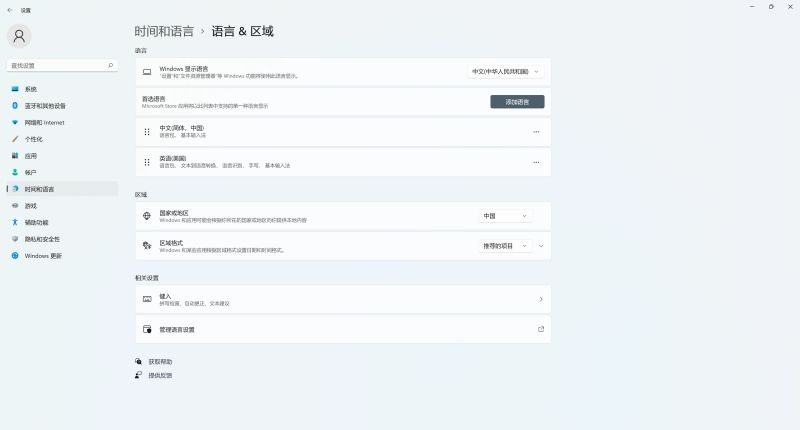Open the Windows 显示语言 dropdown 中文(中华人民共和国)
The image size is (800, 430).
tap(505, 71)
